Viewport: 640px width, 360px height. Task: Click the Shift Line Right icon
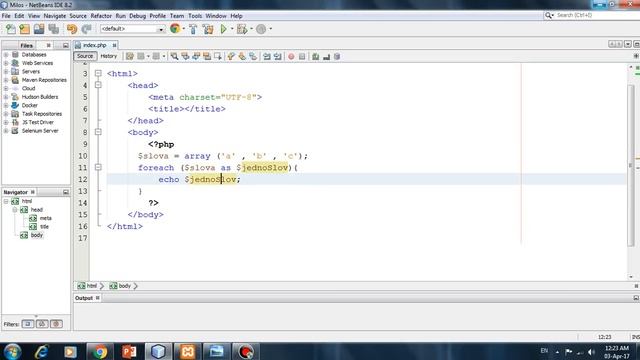278,57
